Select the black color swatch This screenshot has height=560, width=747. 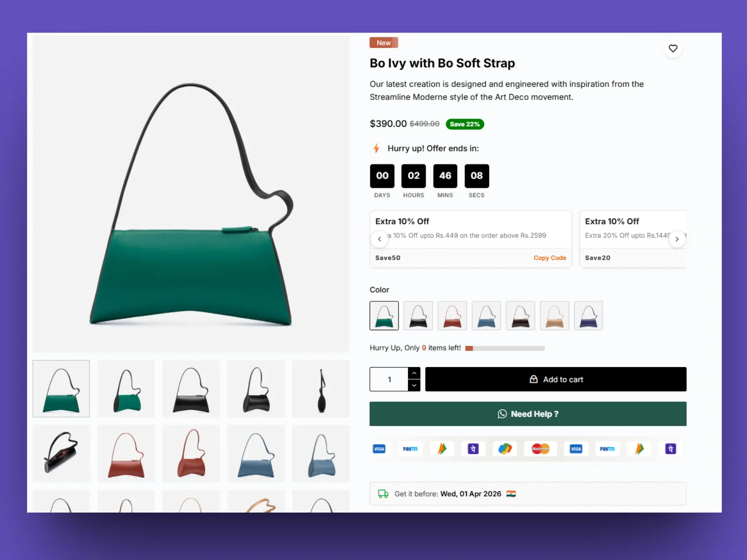point(418,316)
